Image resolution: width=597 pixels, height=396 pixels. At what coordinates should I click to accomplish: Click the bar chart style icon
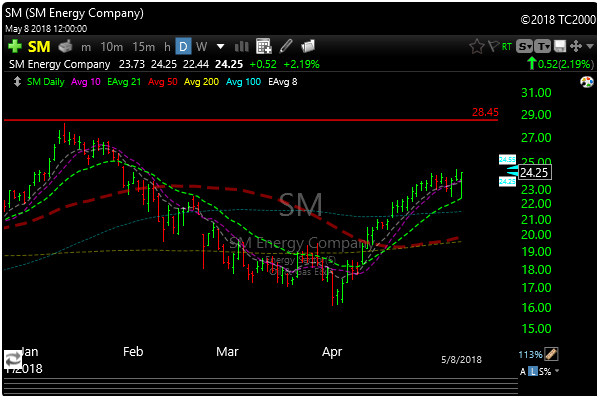(x=241, y=47)
